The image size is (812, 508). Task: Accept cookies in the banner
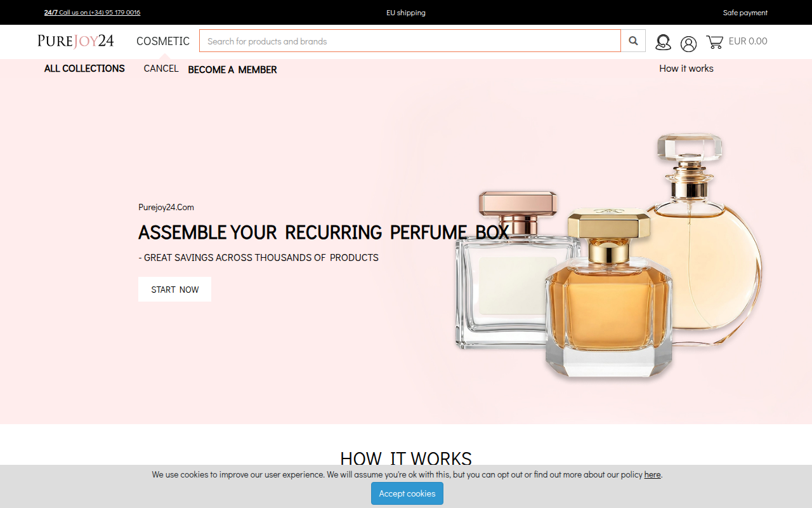(407, 493)
